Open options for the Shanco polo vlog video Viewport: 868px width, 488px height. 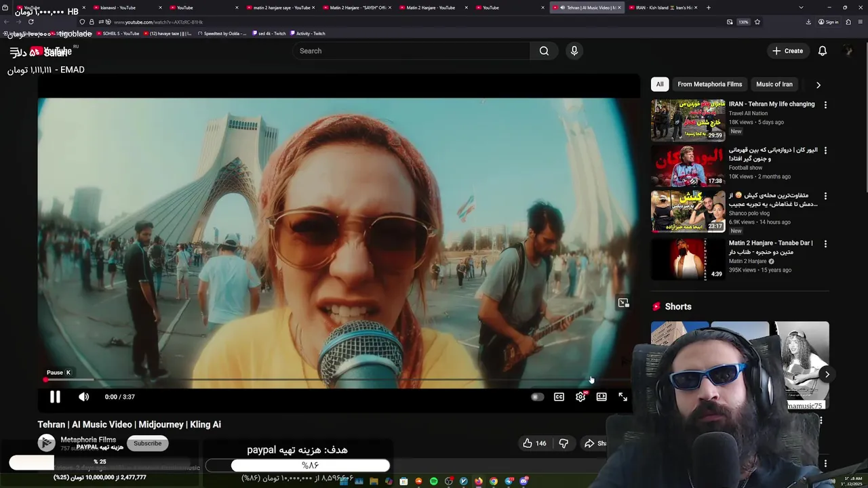[825, 196]
